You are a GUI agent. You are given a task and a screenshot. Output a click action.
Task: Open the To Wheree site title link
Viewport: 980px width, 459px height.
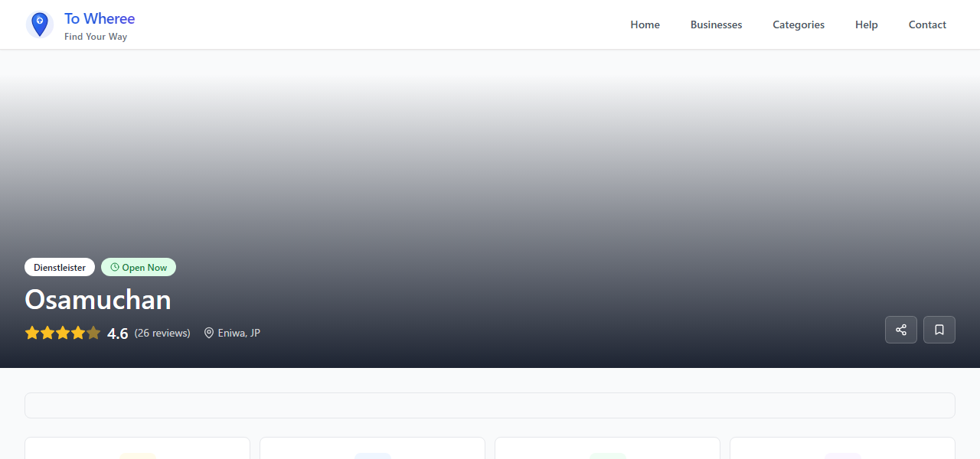[x=100, y=18]
